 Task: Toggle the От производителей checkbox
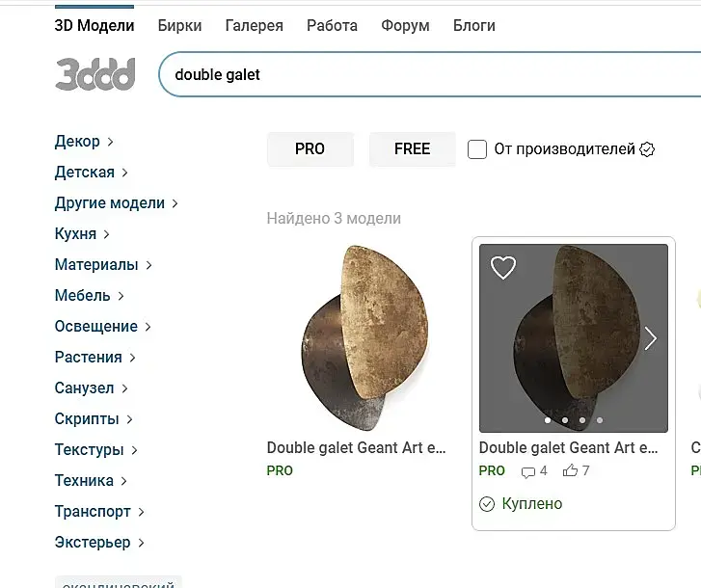pyautogui.click(x=477, y=149)
